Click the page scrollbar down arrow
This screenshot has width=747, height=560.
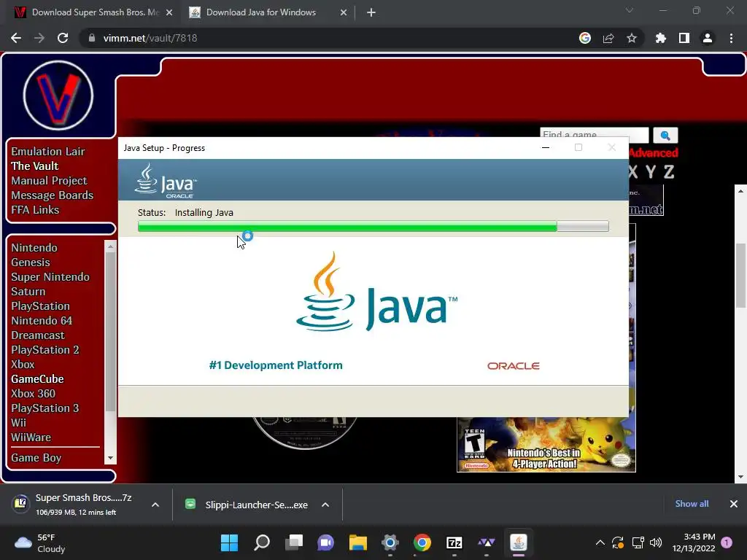tap(741, 477)
